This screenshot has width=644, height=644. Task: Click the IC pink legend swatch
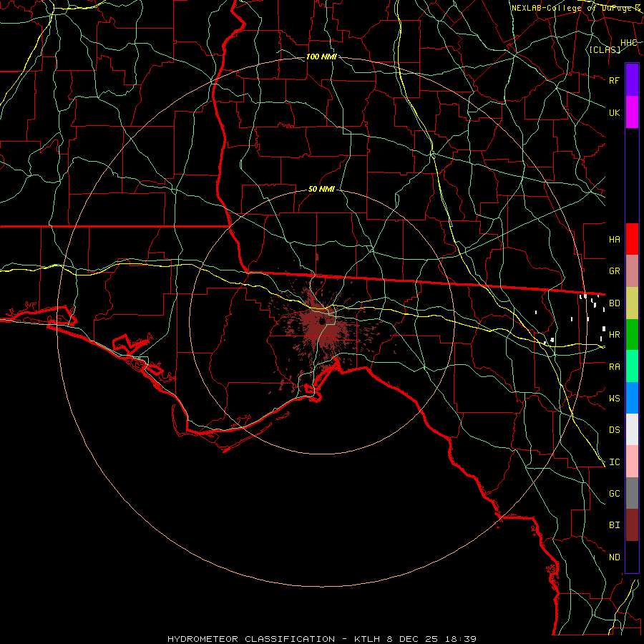632,462
